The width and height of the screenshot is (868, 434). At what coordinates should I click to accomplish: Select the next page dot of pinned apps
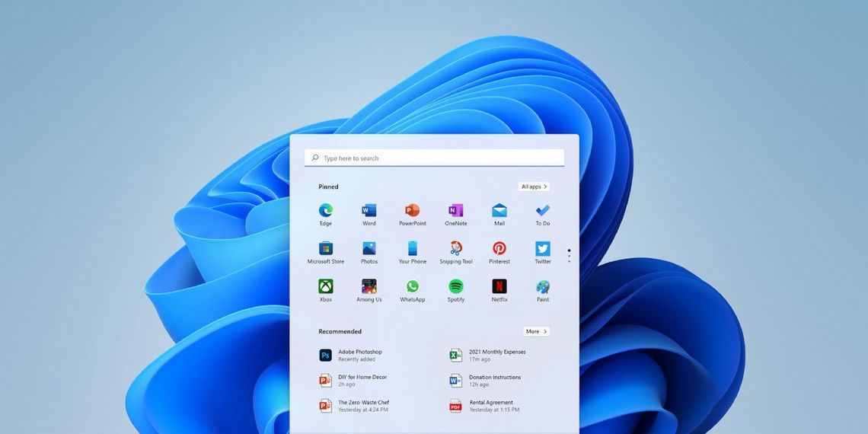(x=569, y=257)
